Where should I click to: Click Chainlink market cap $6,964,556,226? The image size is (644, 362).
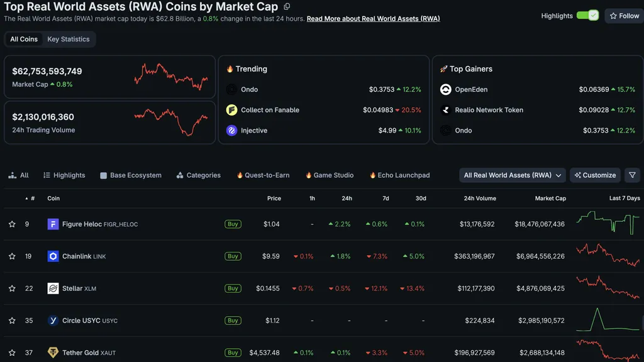pos(540,256)
